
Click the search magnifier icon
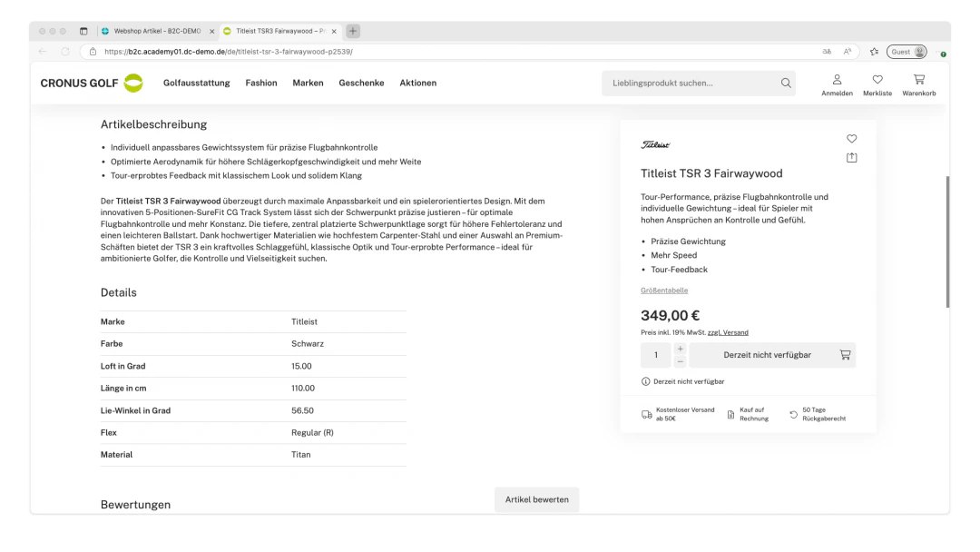coord(786,84)
